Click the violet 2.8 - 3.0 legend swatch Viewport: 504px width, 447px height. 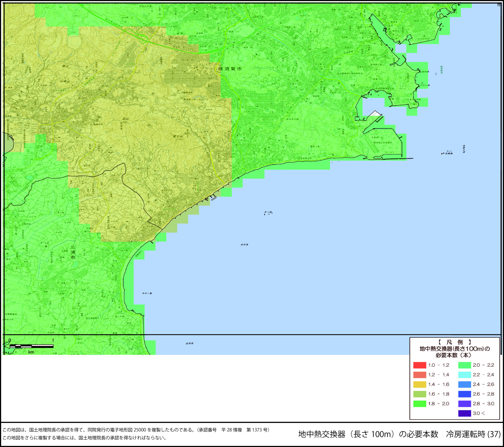pos(465,404)
